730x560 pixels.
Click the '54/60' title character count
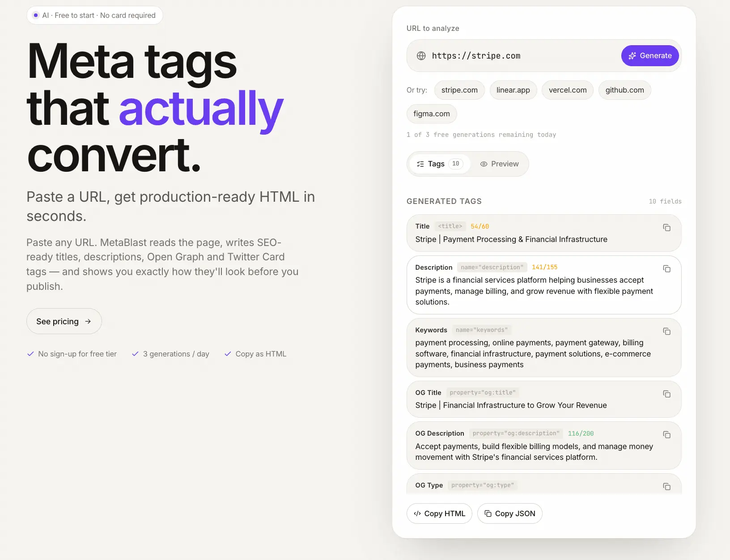(480, 226)
